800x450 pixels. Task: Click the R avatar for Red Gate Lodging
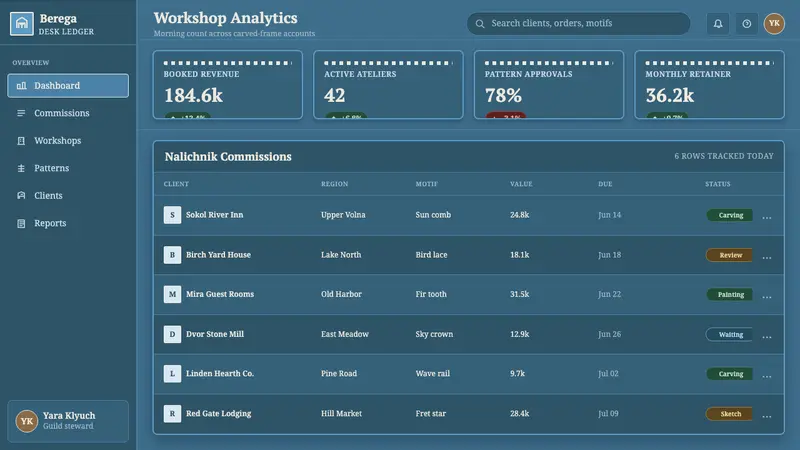[x=172, y=413]
